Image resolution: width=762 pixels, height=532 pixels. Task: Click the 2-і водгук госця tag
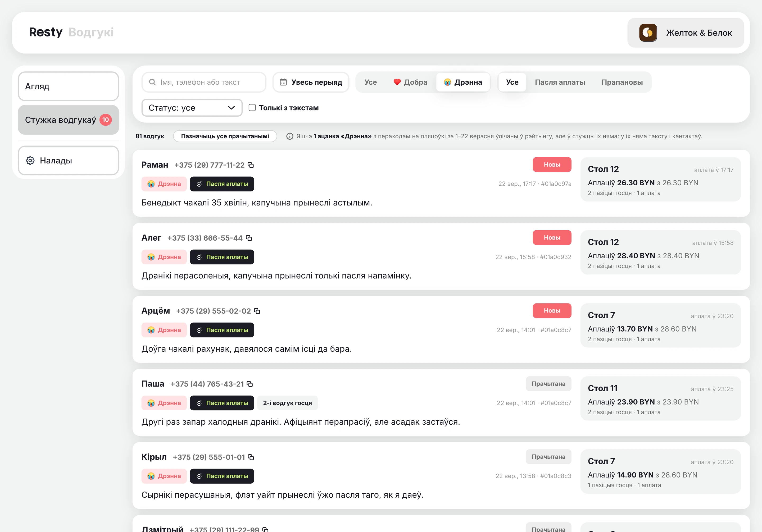(x=287, y=403)
